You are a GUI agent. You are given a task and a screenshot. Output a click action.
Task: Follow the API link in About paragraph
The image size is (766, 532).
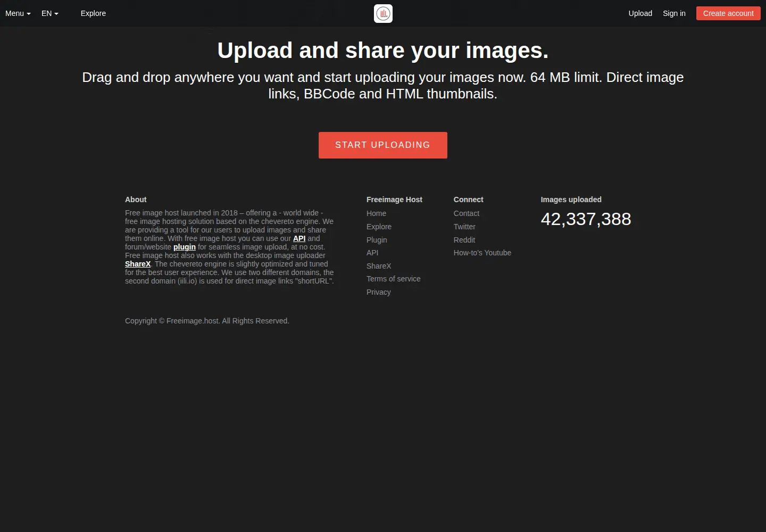click(299, 238)
